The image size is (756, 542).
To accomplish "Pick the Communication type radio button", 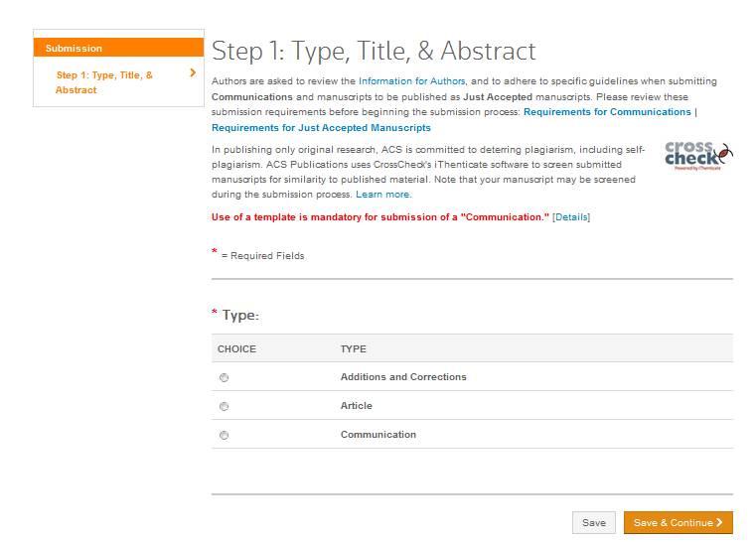I will (x=224, y=436).
